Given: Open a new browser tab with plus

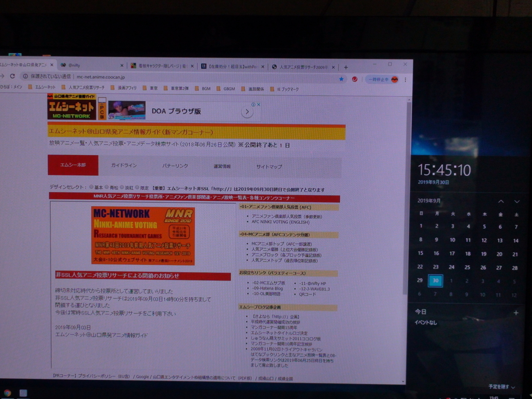Looking at the screenshot, I should pos(346,67).
